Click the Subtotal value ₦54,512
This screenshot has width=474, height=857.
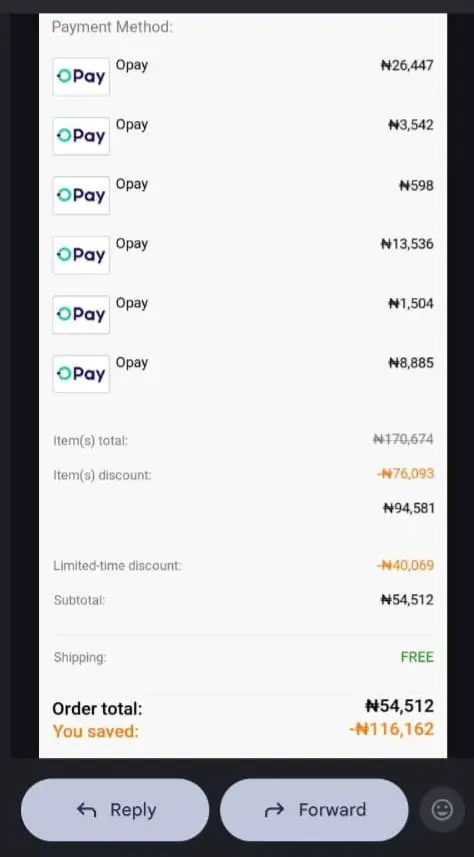pyautogui.click(x=407, y=600)
